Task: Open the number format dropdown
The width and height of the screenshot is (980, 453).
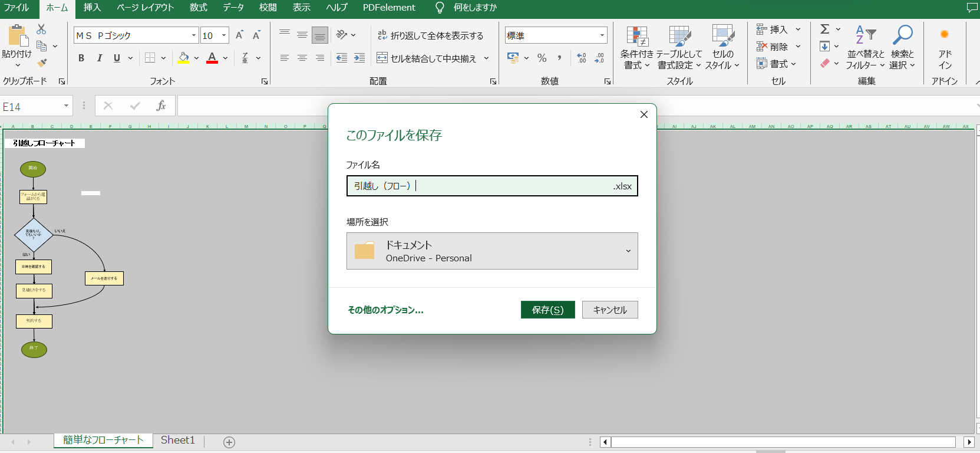Action: [x=602, y=35]
